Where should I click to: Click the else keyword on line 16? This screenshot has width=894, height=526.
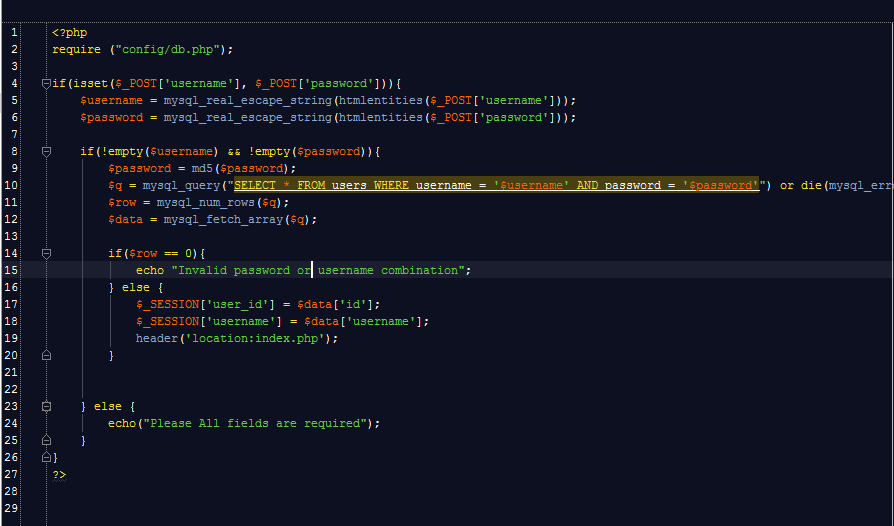pyautogui.click(x=136, y=287)
